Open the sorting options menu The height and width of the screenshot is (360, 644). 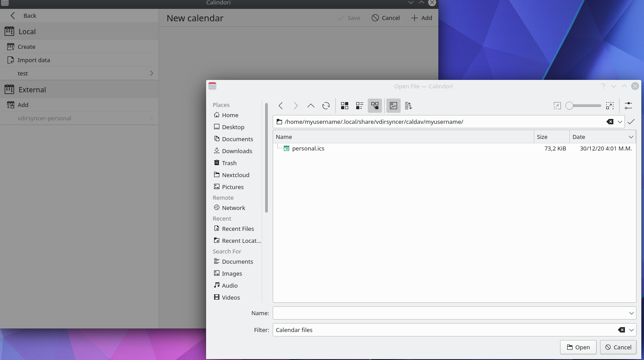point(409,106)
